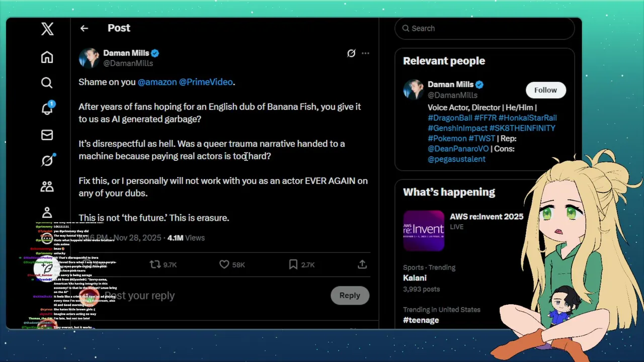Click the Grok icon on Daman Mills' post
The image size is (644, 362).
(351, 53)
